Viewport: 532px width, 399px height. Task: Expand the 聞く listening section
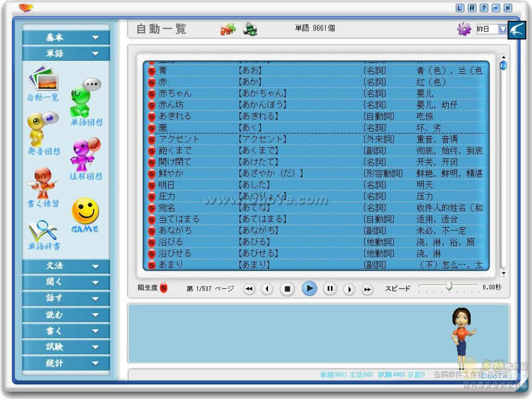tap(66, 282)
